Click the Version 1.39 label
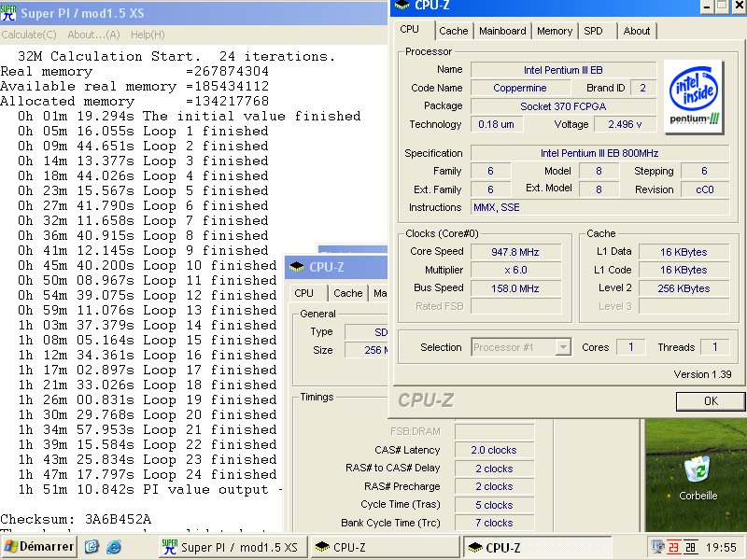The image size is (747, 560). coord(702,375)
